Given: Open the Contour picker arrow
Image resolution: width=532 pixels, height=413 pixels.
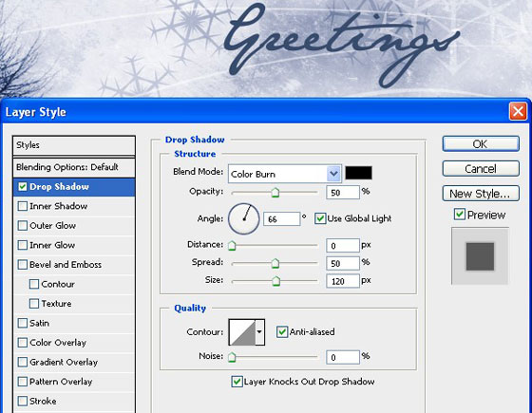Looking at the screenshot, I should [259, 332].
